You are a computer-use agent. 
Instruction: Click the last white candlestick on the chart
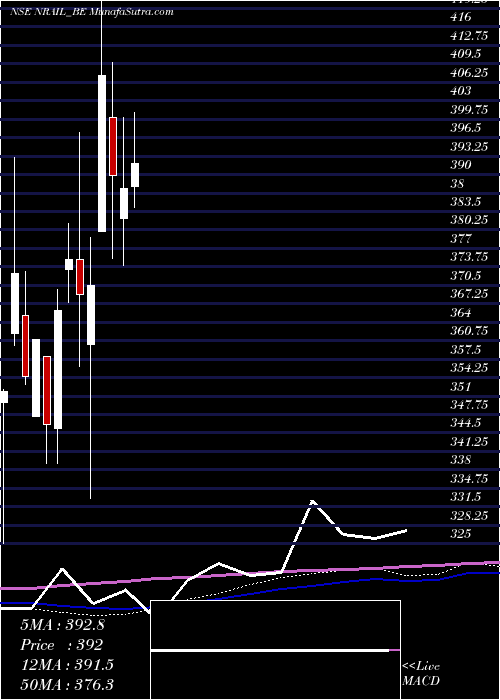(x=135, y=175)
